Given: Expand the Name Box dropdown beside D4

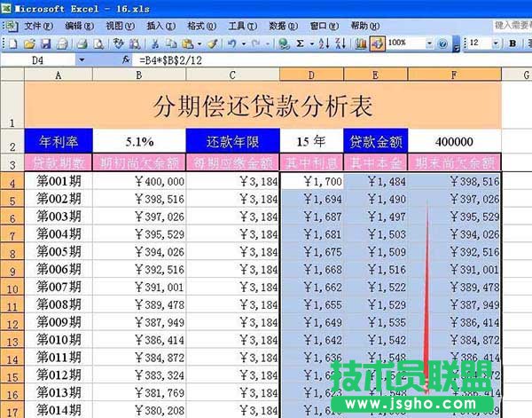Looking at the screenshot, I should (x=82, y=60).
